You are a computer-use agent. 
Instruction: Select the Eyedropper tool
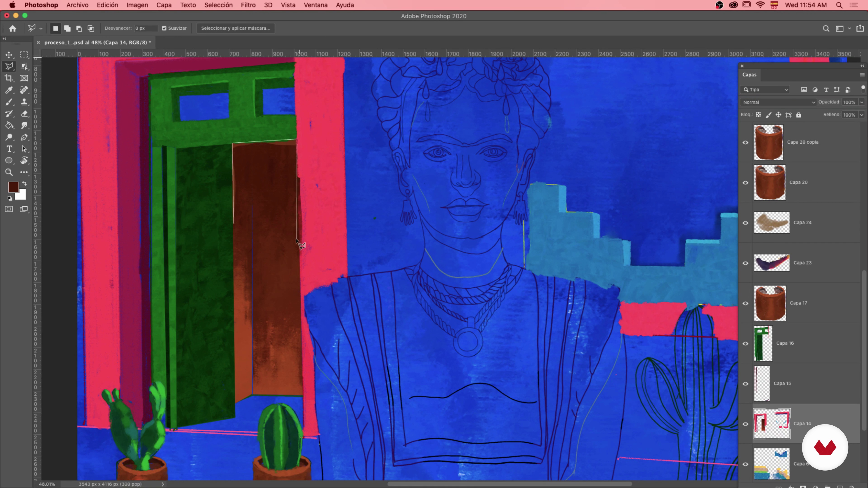click(9, 90)
